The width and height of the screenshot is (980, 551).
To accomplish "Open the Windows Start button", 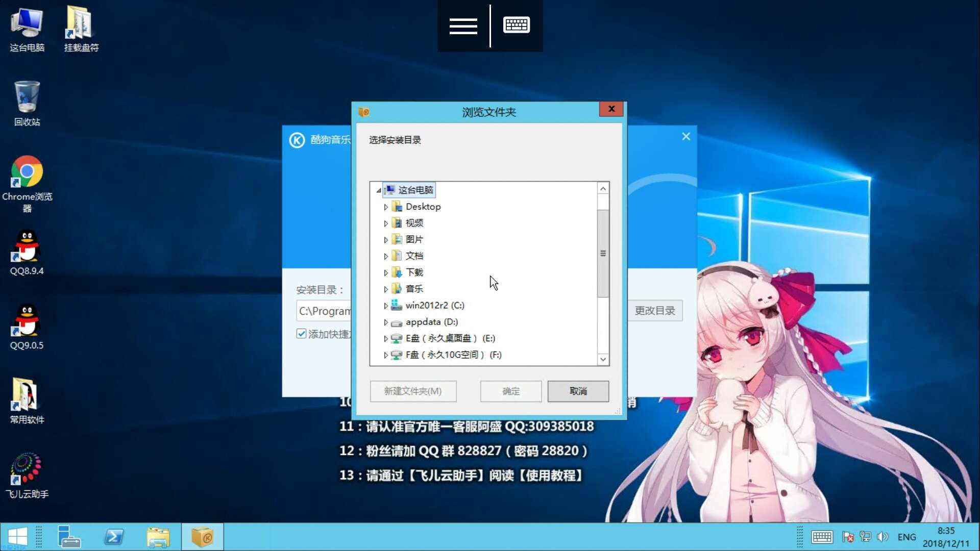I will (x=18, y=537).
